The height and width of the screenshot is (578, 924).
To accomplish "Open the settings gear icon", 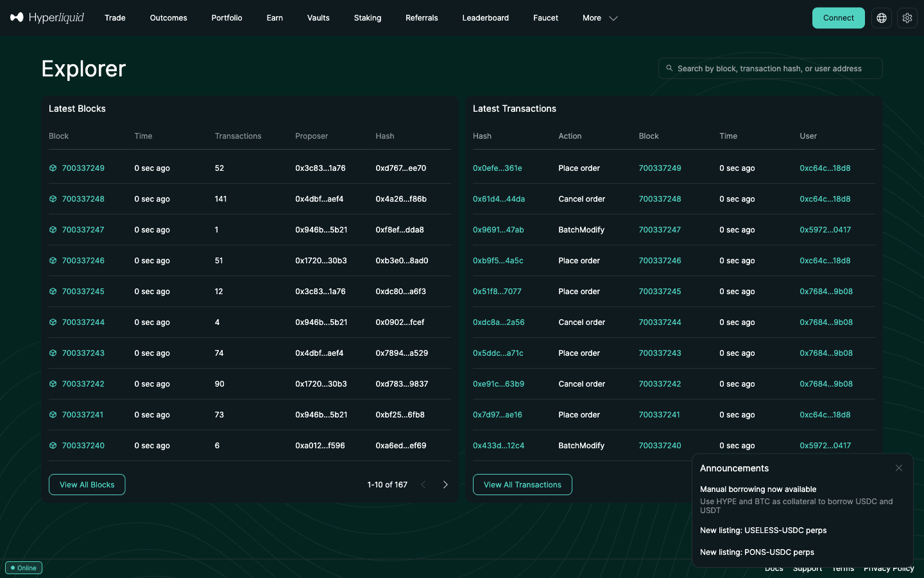I will pos(907,18).
